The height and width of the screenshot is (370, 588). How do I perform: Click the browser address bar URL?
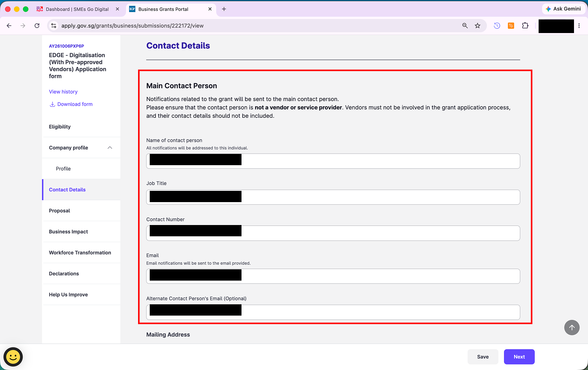(x=133, y=26)
